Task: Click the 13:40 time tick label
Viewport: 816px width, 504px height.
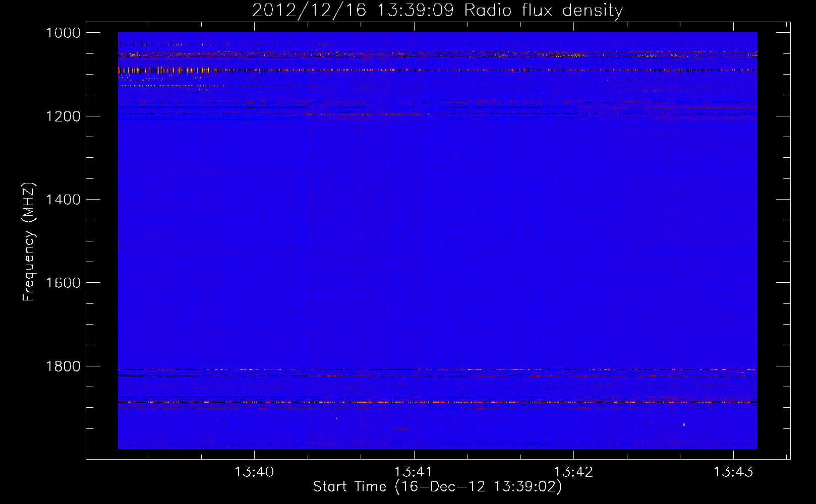Action: [x=254, y=472]
